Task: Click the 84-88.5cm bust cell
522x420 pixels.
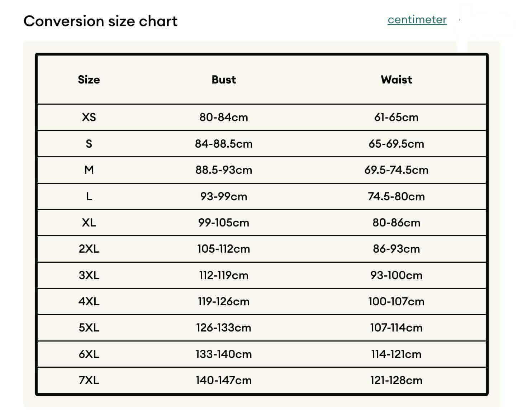Action: [224, 144]
